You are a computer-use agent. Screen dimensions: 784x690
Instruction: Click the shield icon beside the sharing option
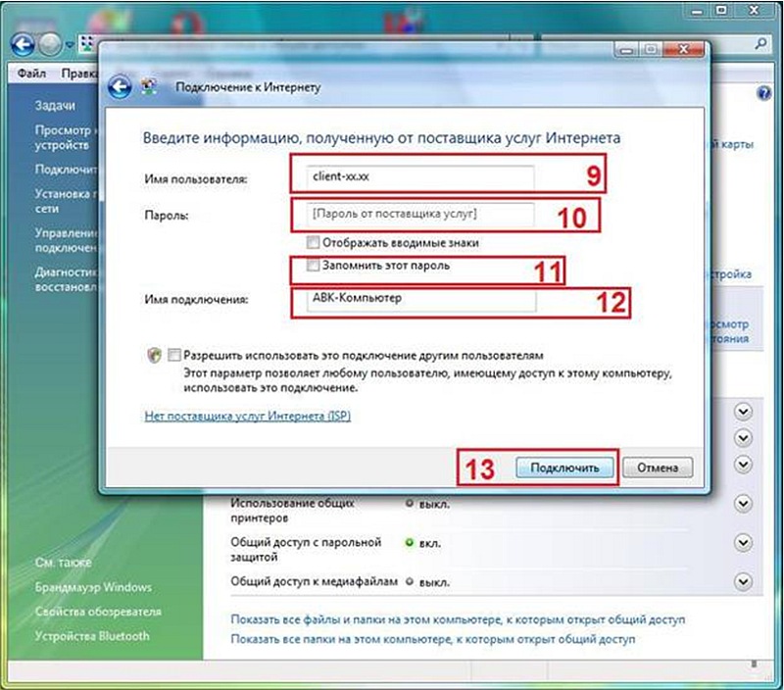[x=154, y=356]
